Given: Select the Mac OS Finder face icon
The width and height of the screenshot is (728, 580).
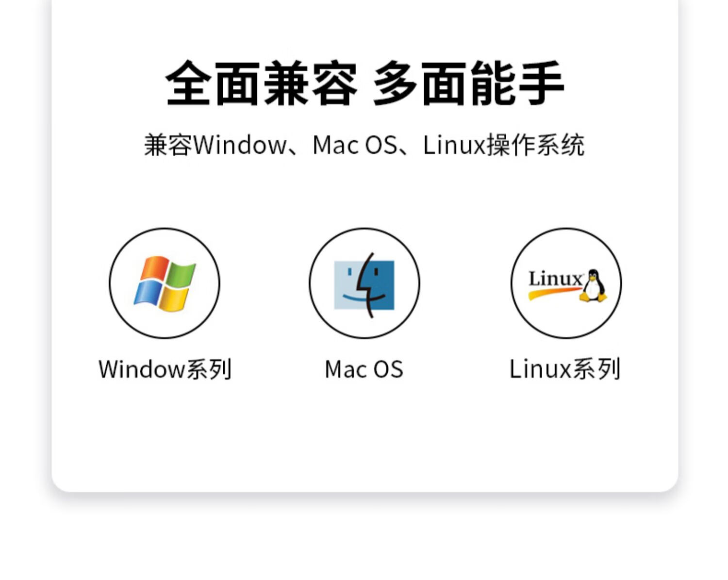Looking at the screenshot, I should coord(364,285).
